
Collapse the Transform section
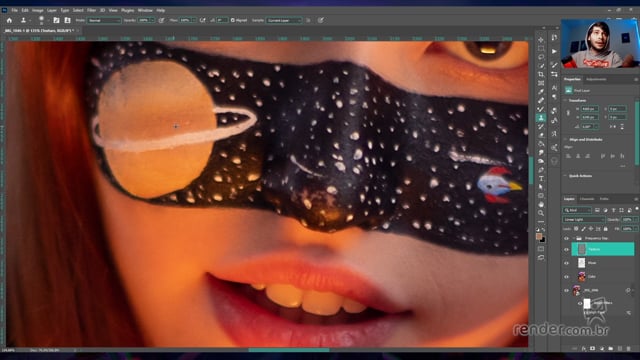566,100
